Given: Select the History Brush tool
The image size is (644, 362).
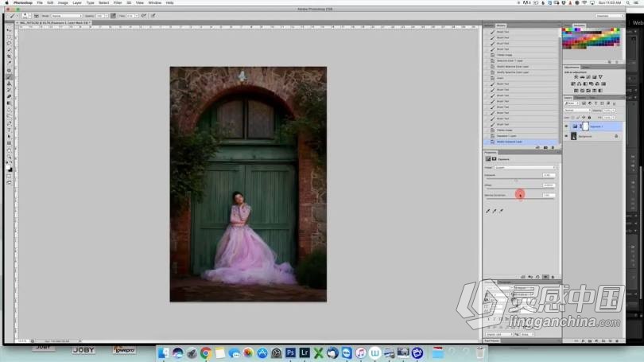Looking at the screenshot, I should [x=9, y=90].
